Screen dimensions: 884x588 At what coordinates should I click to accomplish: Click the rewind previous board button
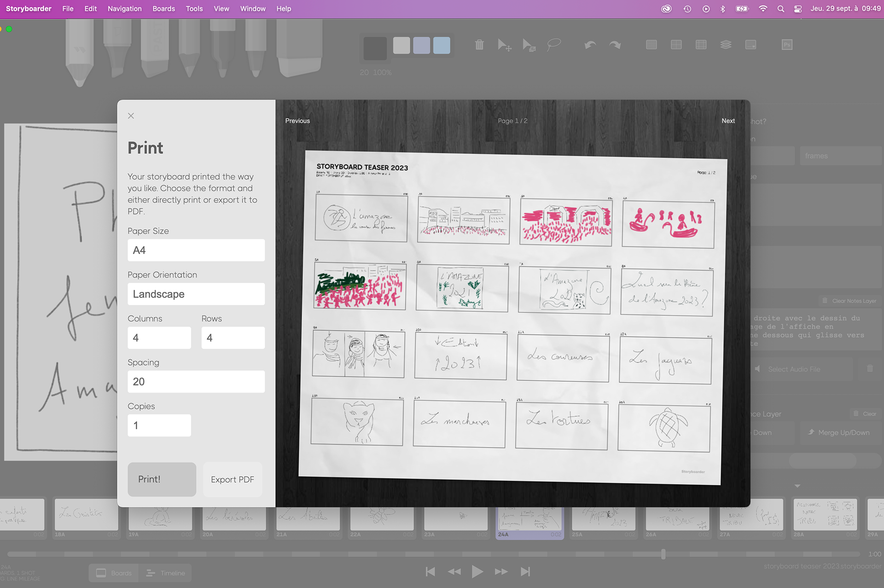454,572
